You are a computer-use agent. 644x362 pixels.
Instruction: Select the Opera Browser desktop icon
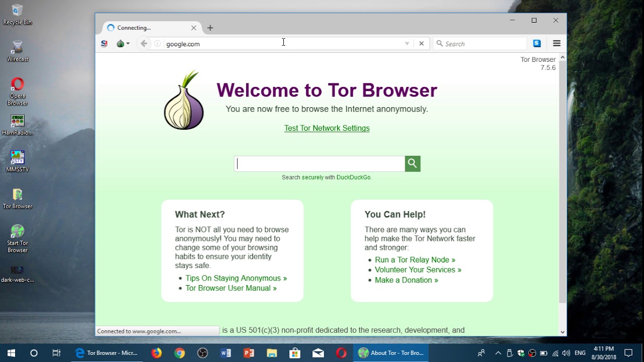pos(18,92)
